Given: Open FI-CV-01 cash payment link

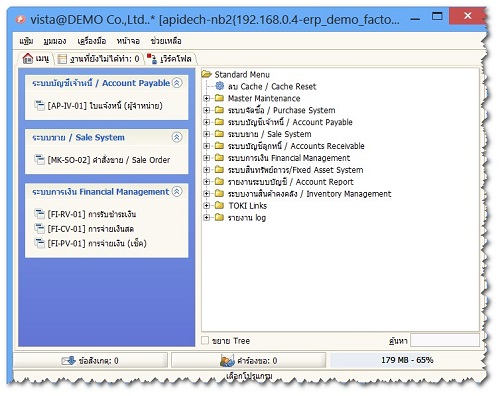Looking at the screenshot, I should click(91, 229).
